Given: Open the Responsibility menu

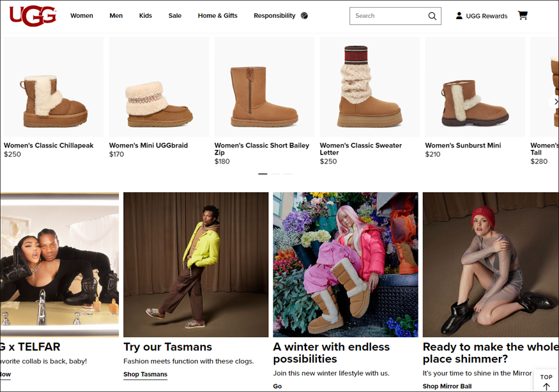Looking at the screenshot, I should point(275,16).
